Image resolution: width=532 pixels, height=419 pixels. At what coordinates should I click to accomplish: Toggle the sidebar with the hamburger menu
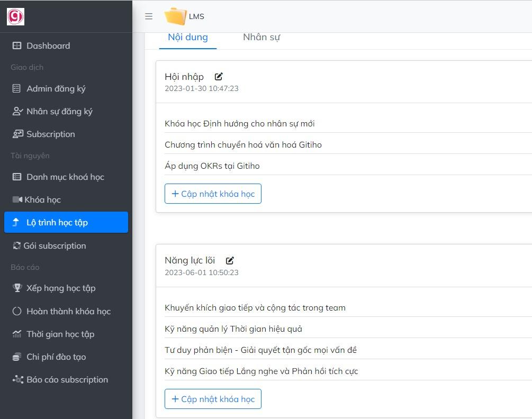point(149,16)
